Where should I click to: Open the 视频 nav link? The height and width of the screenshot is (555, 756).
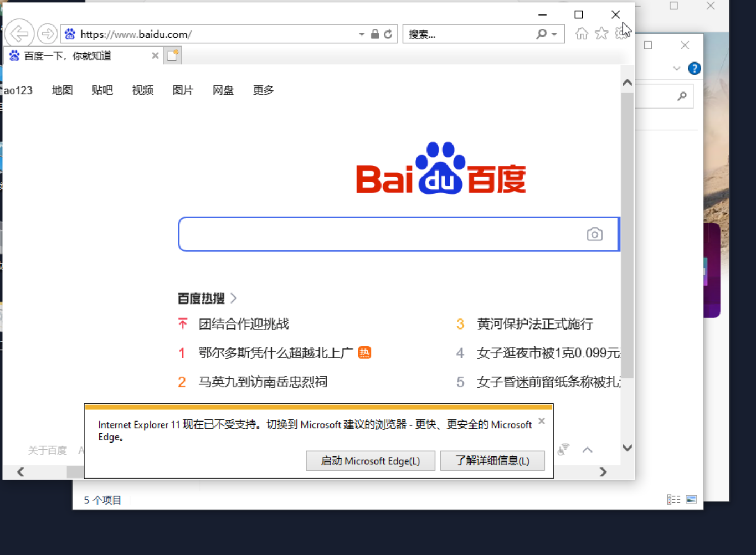[143, 90]
